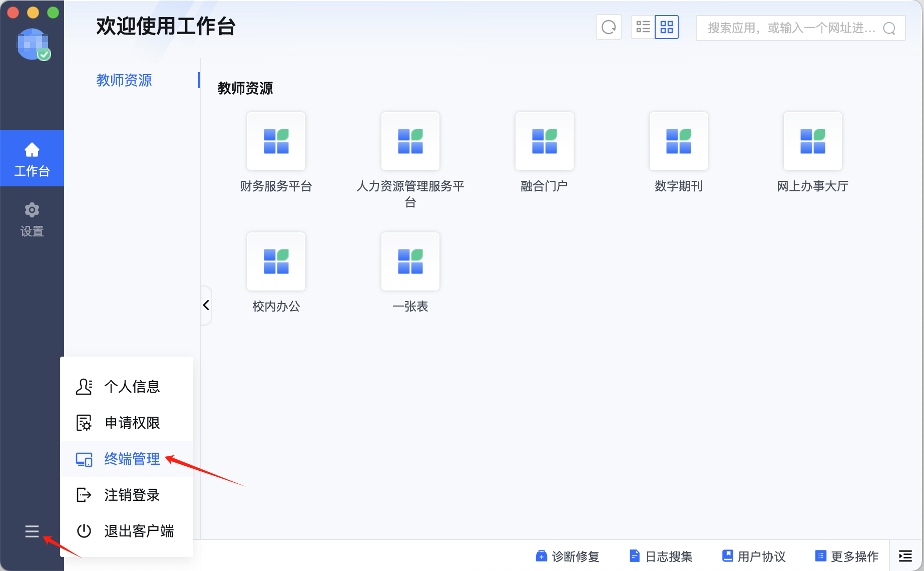
Task: Open the 数字期刊 app icon
Action: (678, 141)
